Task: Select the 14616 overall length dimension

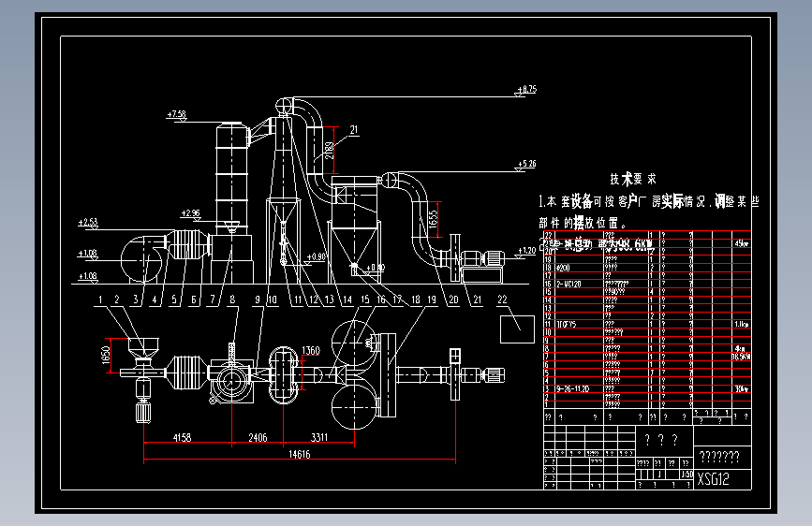Action: tap(300, 454)
